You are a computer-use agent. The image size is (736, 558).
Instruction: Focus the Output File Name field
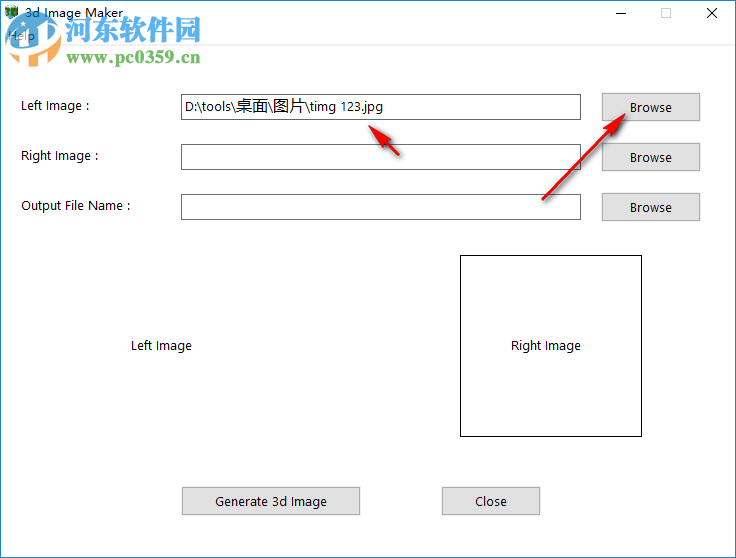(x=381, y=207)
